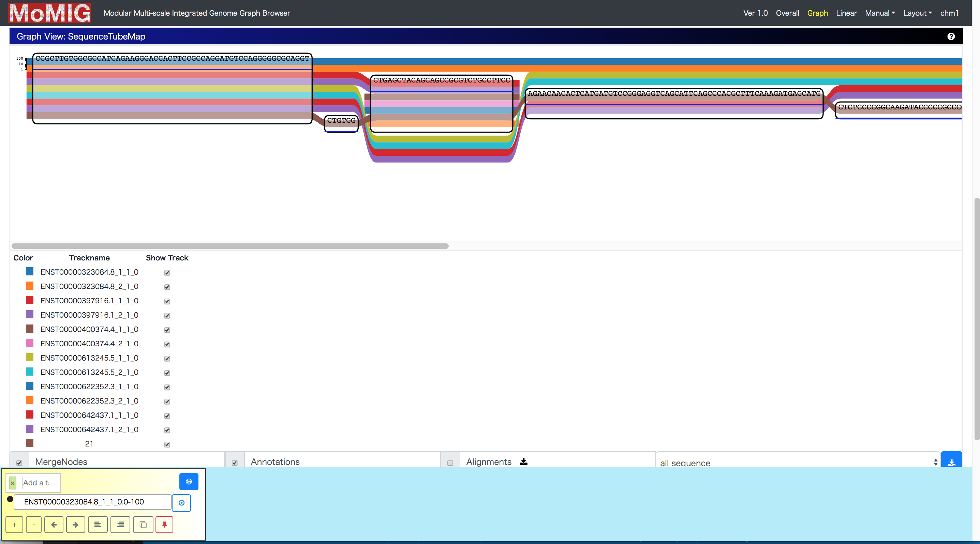Click the download alignments icon
980x544 pixels.
pyautogui.click(x=525, y=462)
